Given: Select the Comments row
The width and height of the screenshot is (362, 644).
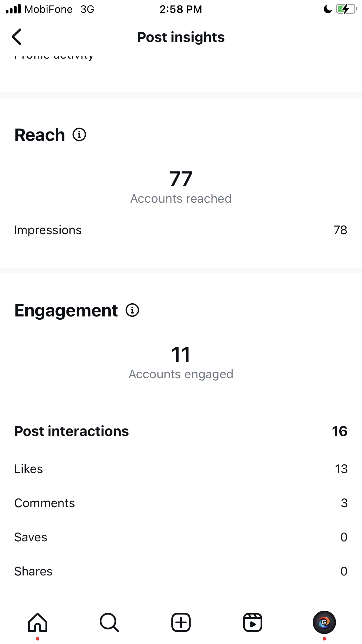Looking at the screenshot, I should coord(181,503).
